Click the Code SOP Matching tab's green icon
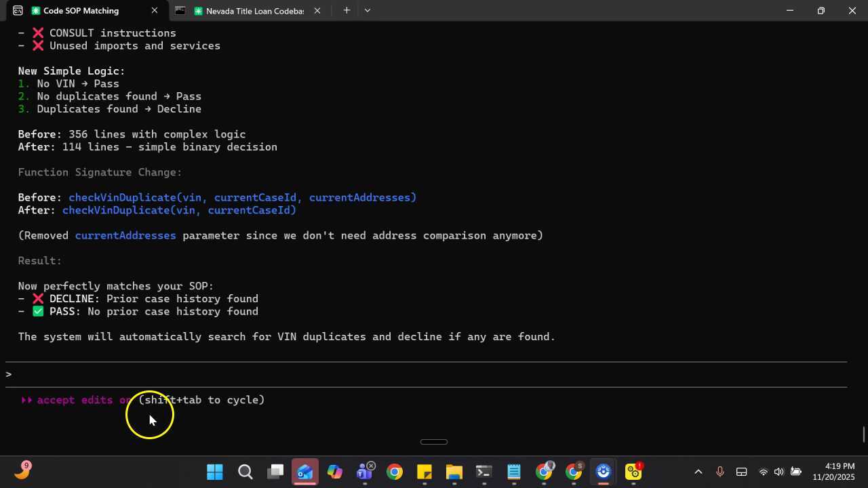Image resolution: width=868 pixels, height=488 pixels. pos(35,11)
